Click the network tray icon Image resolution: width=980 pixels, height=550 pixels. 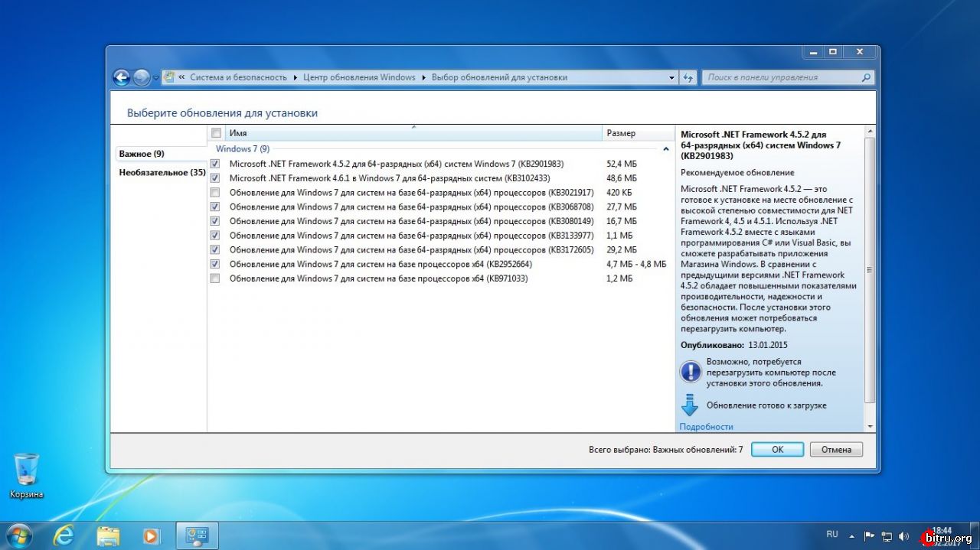887,535
